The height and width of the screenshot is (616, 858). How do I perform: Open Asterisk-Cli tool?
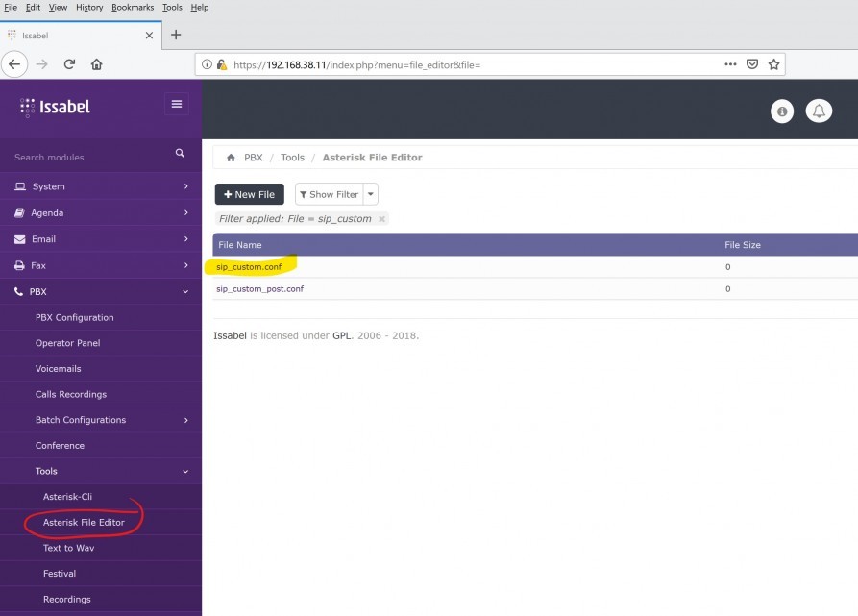(68, 497)
